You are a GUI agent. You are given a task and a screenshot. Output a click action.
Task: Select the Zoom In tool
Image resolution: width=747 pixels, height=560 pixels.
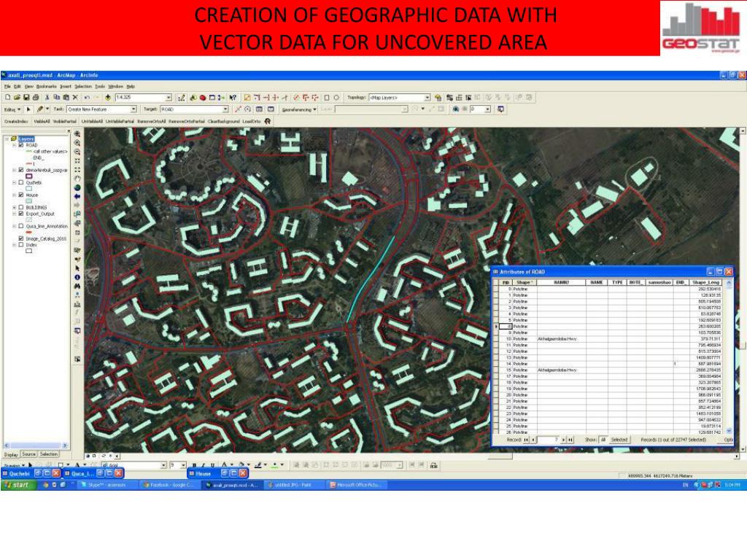tap(77, 134)
